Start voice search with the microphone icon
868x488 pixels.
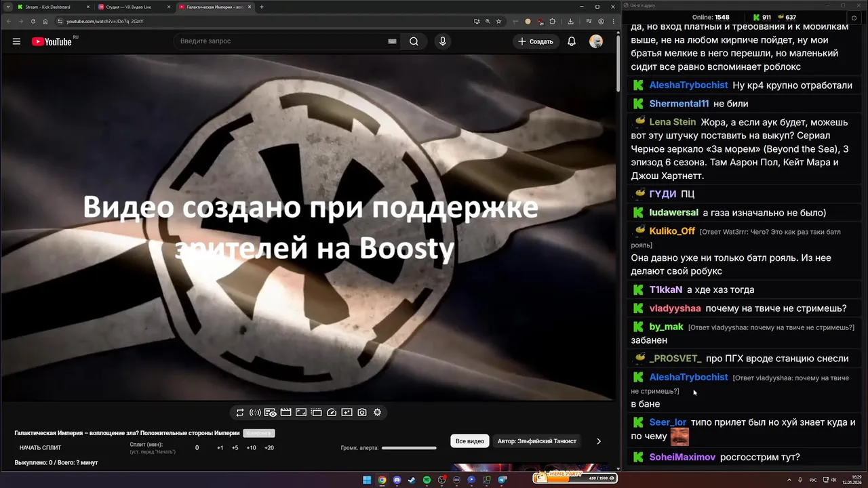pos(443,41)
